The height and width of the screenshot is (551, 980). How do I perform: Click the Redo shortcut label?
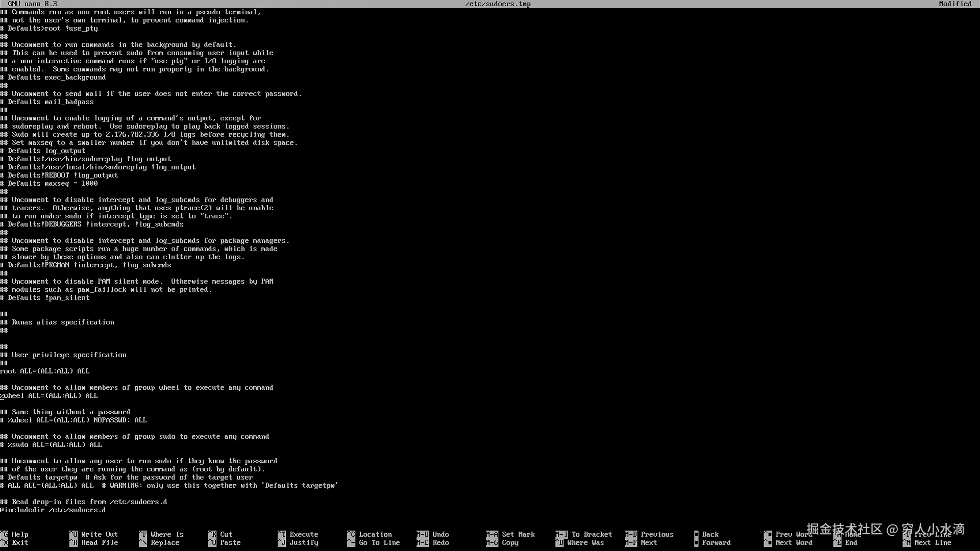pos(440,542)
